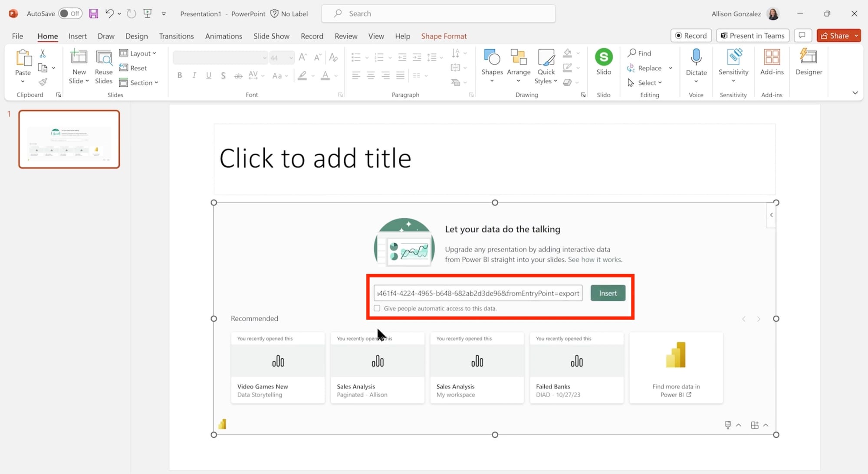
Task: Open the Select dropdown in Editing
Action: coord(645,82)
